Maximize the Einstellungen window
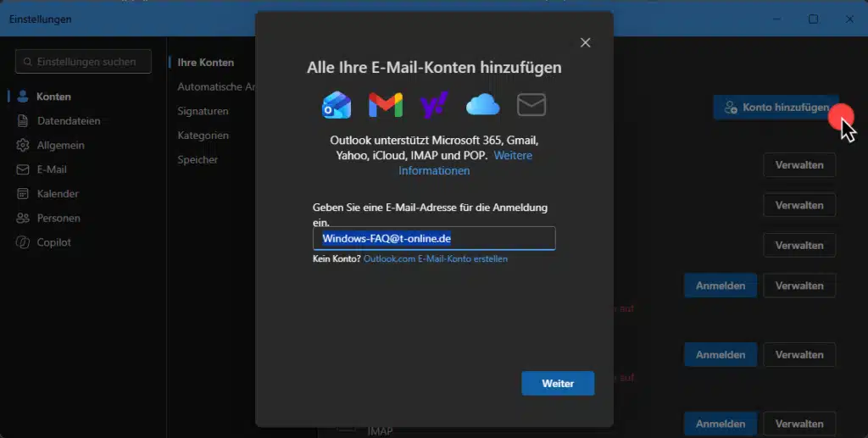Screen dimensions: 868x438 [x=813, y=19]
